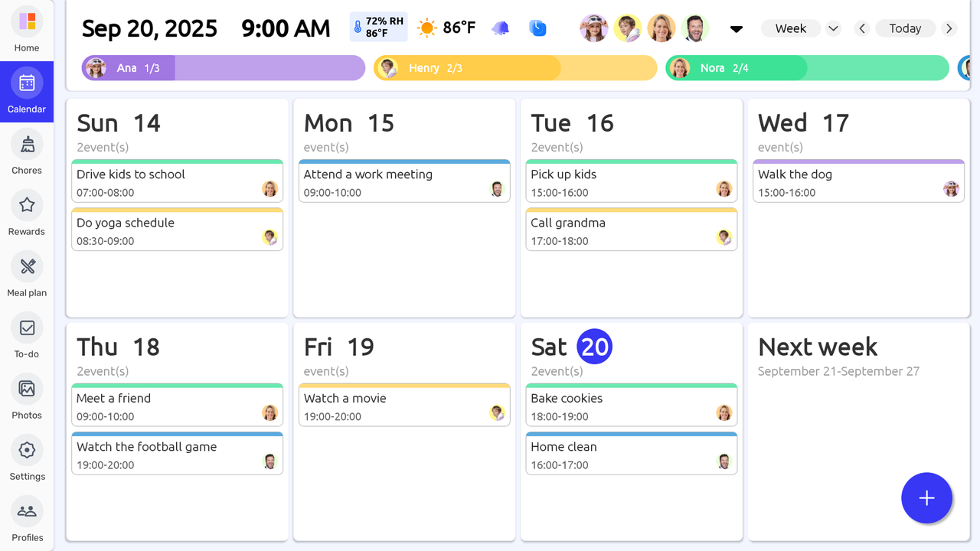This screenshot has height=551, width=980.
Task: Open the Settings gear icon
Action: pos(27,451)
